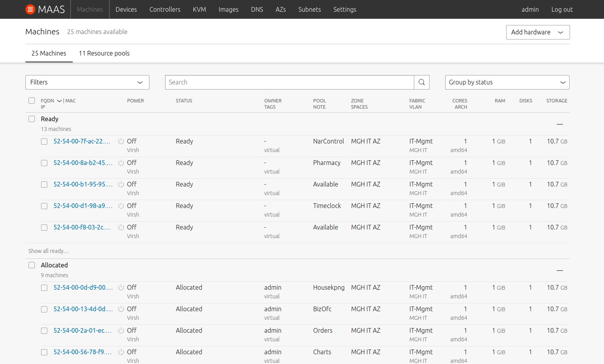
Task: Open the Filters dropdown
Action: [x=87, y=82]
